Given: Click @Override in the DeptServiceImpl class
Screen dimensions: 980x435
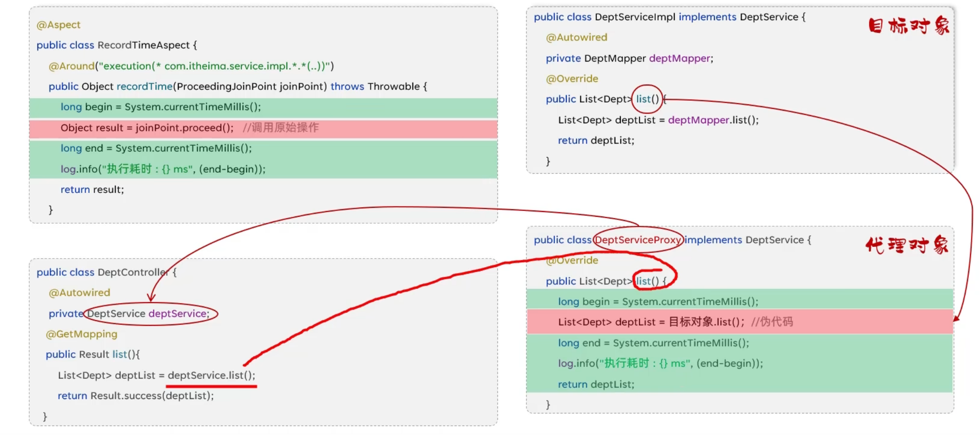Looking at the screenshot, I should (x=572, y=79).
